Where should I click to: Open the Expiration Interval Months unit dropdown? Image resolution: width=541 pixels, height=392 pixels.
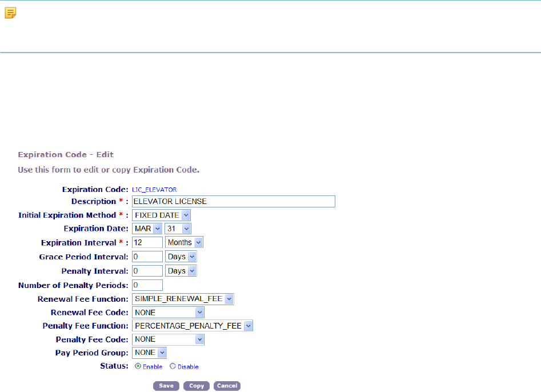tap(184, 242)
